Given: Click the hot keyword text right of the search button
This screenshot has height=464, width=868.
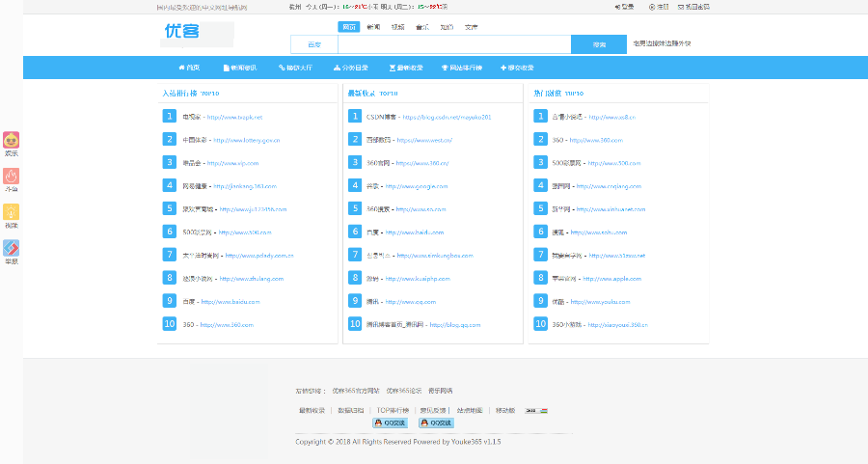Looking at the screenshot, I should (662, 43).
